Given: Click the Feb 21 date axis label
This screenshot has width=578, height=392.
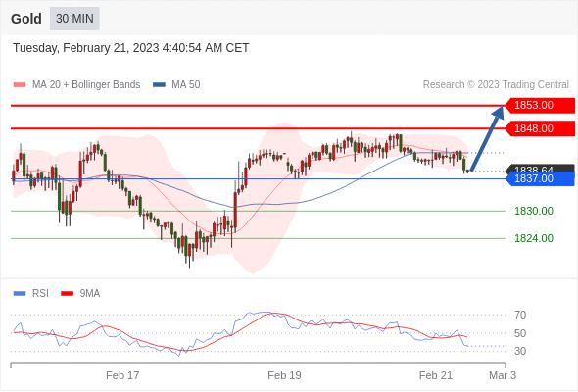Looking at the screenshot, I should click(435, 375).
